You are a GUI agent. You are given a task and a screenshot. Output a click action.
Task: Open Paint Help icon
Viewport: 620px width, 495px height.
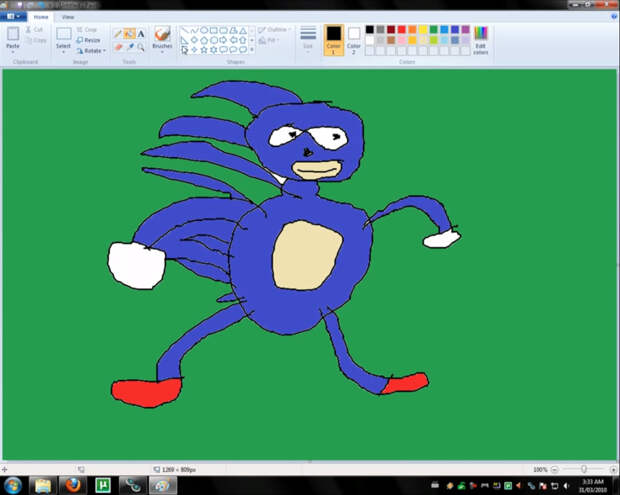pyautogui.click(x=614, y=16)
